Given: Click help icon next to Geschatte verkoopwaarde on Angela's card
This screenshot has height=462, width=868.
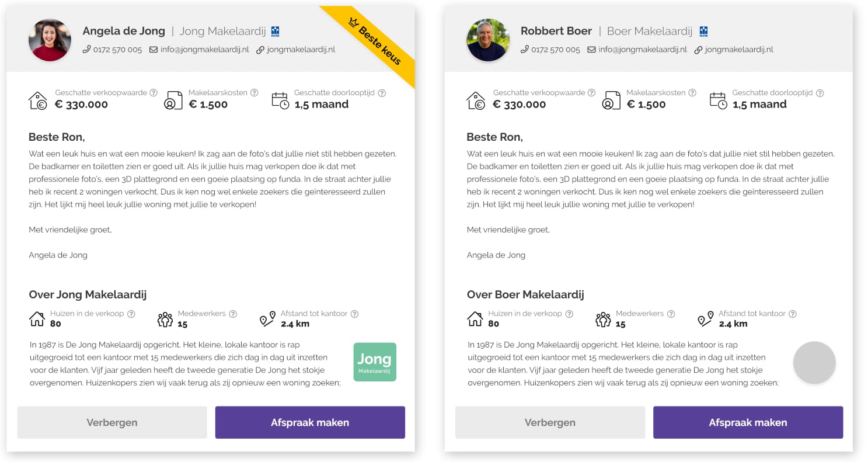Looking at the screenshot, I should click(154, 93).
